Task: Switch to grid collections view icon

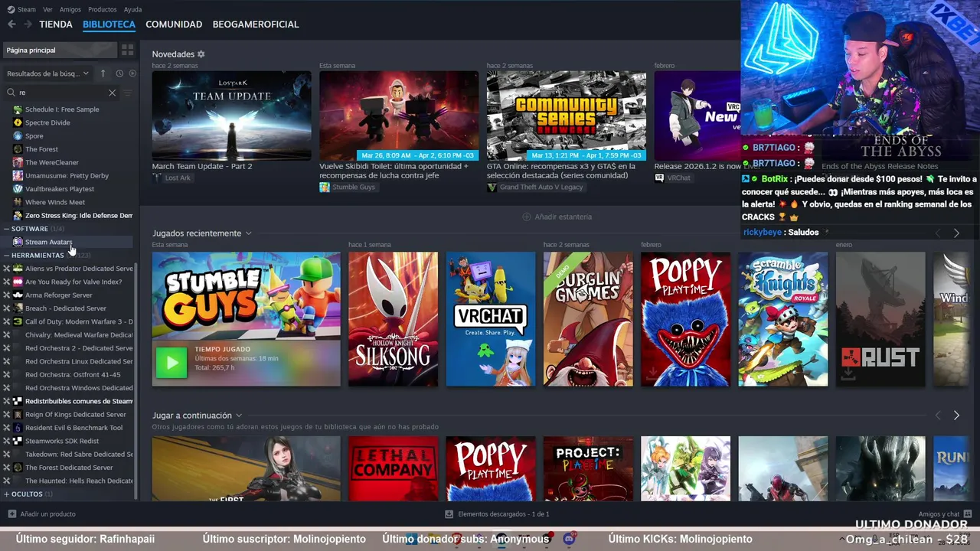Action: pos(128,50)
